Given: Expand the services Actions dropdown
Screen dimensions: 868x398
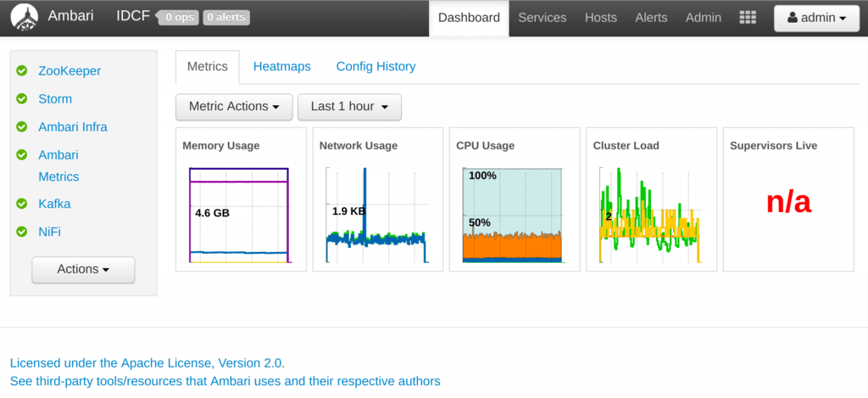Looking at the screenshot, I should 83,269.
